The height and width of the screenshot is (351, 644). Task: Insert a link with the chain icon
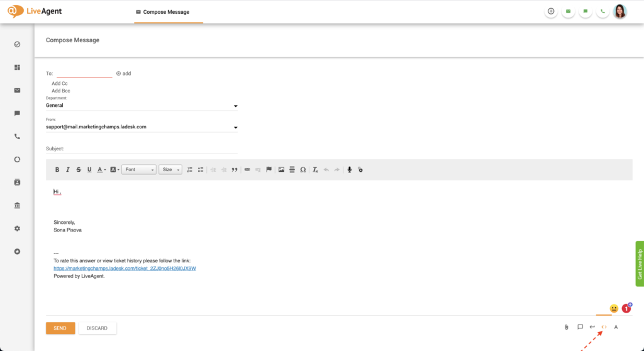point(247,170)
